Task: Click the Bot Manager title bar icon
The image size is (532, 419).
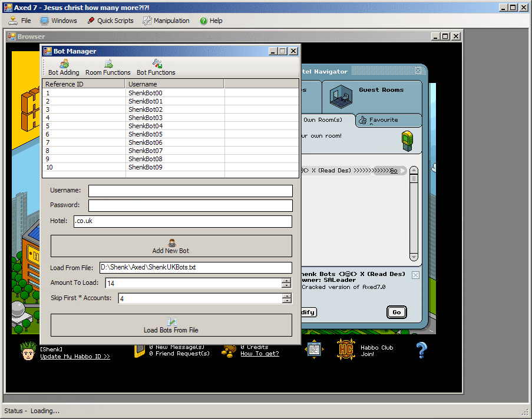Action: click(x=48, y=51)
